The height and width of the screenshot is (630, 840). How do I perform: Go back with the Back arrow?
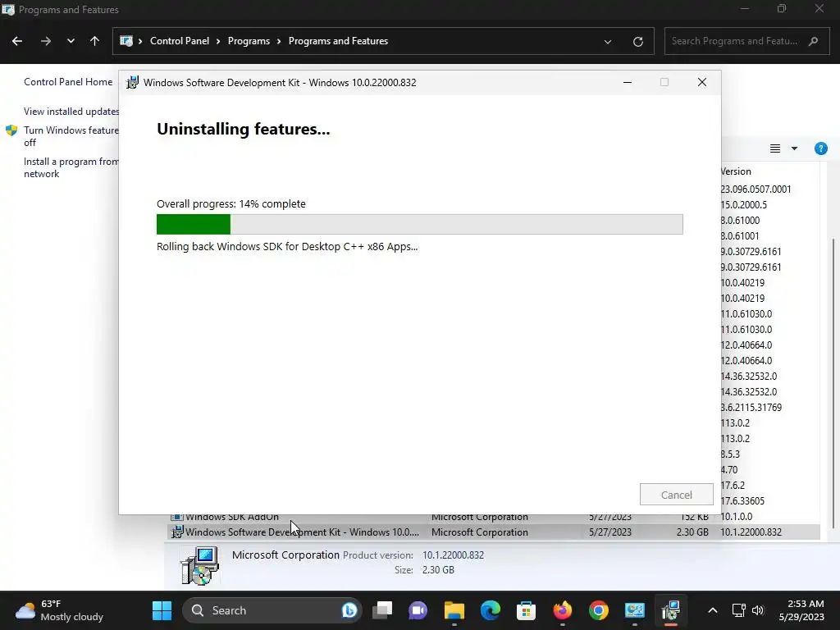coord(17,41)
